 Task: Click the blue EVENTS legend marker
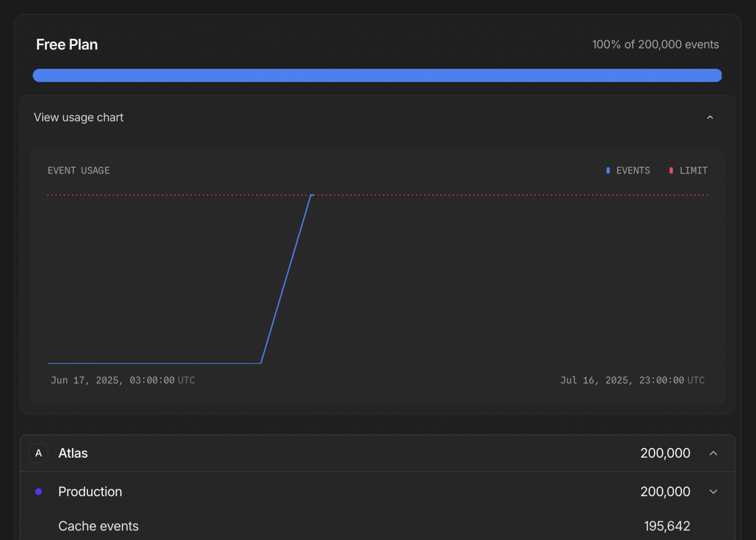(x=608, y=170)
